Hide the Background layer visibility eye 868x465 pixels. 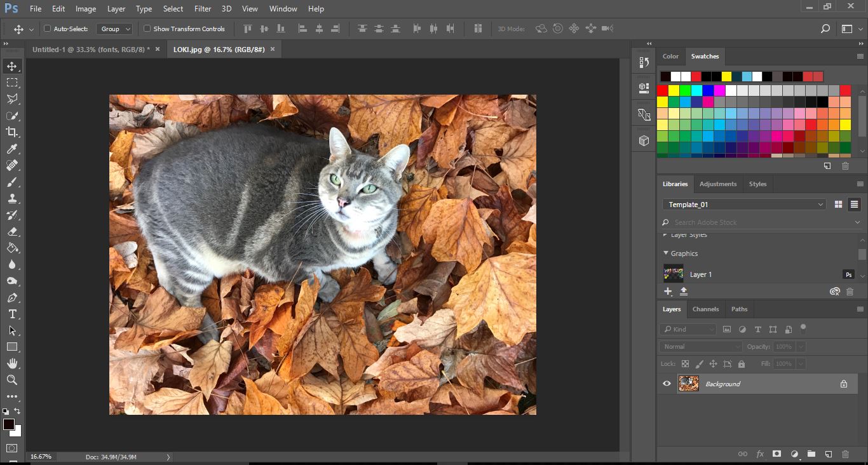click(x=667, y=384)
